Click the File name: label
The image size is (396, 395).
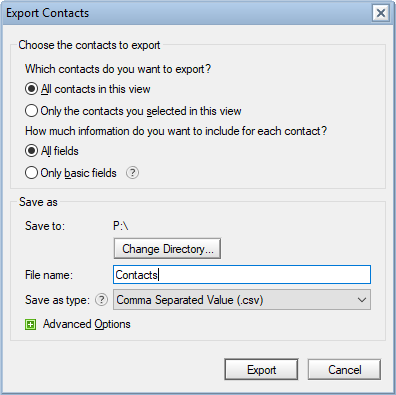pos(49,275)
